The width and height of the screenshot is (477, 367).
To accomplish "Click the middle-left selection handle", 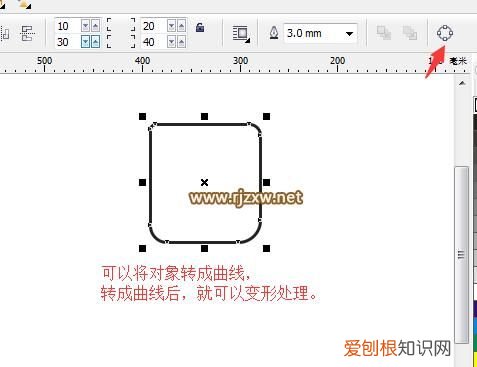I will coord(142,182).
